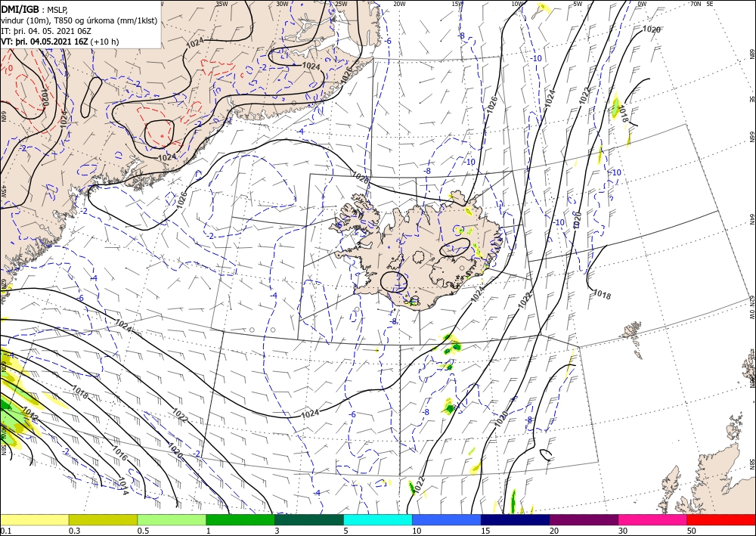Select the pink 30–50 legend swatch
The width and height of the screenshot is (756, 536).
653,519
